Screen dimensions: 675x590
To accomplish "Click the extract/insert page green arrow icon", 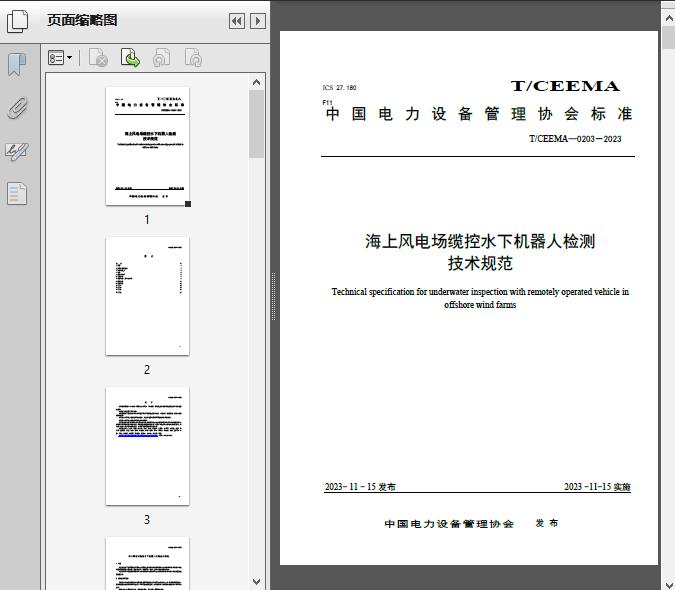I will pyautogui.click(x=130, y=58).
